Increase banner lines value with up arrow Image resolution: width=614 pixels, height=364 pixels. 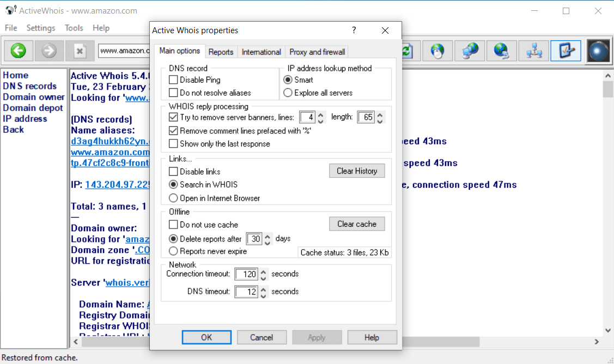321,115
